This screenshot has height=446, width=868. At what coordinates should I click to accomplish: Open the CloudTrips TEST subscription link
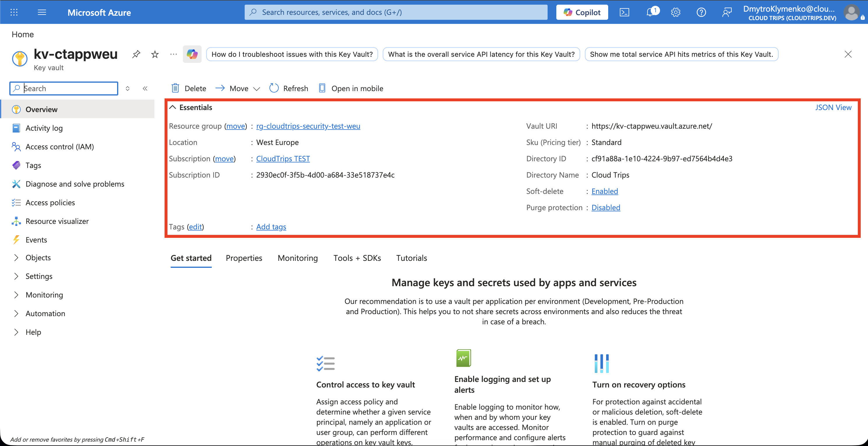coord(283,159)
